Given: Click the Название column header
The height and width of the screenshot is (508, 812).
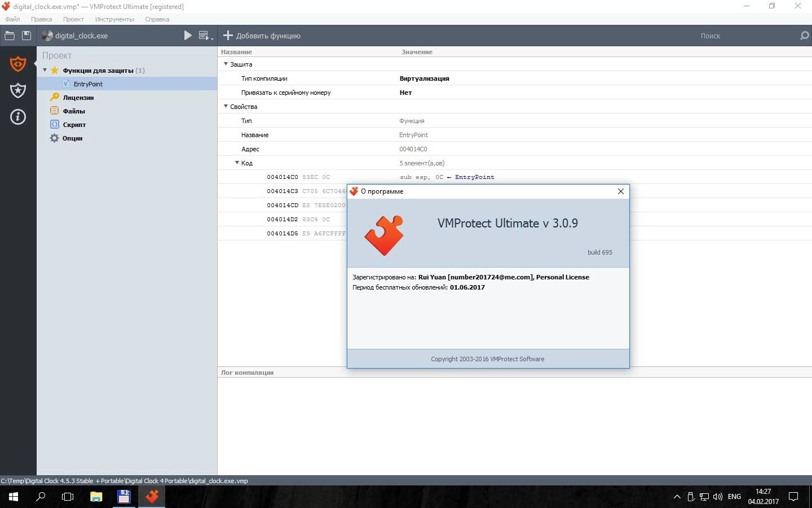Looking at the screenshot, I should click(236, 52).
